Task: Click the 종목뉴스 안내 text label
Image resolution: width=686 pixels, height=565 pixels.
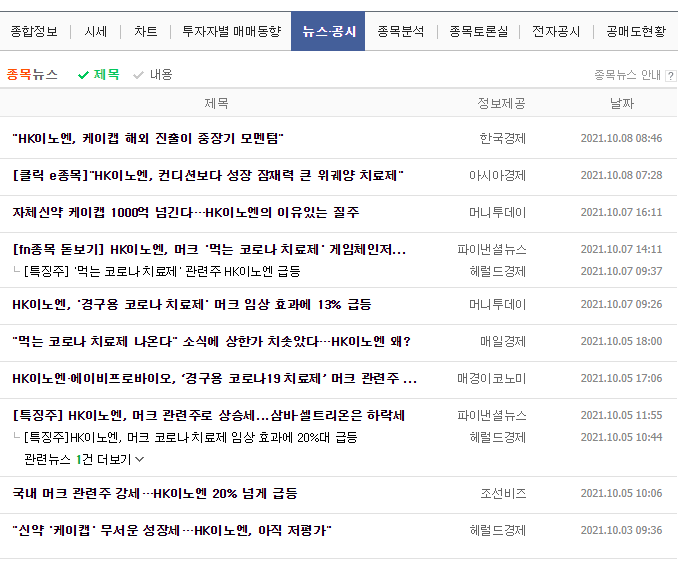Action: 627,75
